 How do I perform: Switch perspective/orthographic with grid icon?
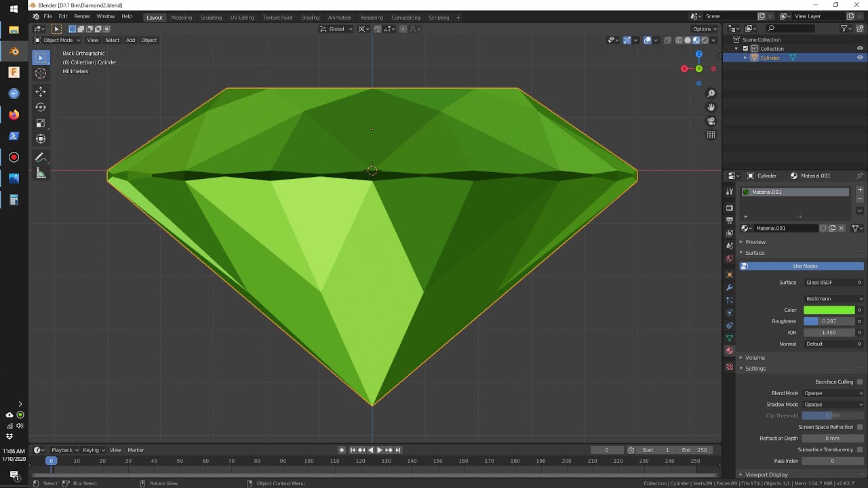point(711,135)
